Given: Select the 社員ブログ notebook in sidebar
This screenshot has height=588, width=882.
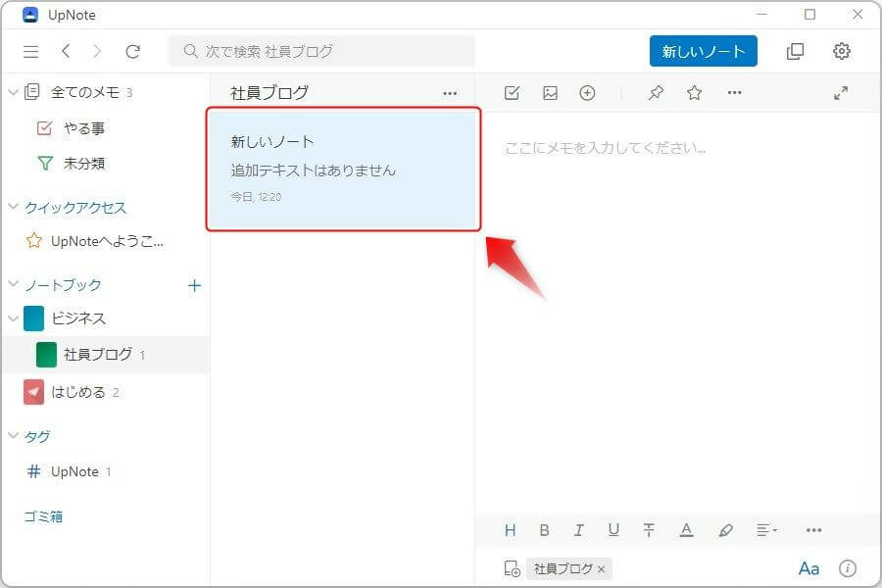Looking at the screenshot, I should pyautogui.click(x=106, y=355).
